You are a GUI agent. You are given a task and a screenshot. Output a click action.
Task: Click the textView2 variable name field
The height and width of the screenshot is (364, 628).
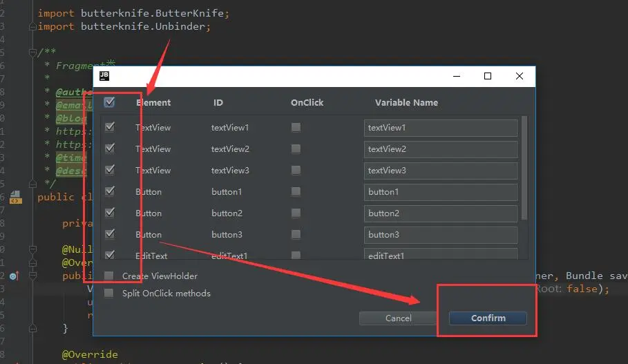[441, 149]
